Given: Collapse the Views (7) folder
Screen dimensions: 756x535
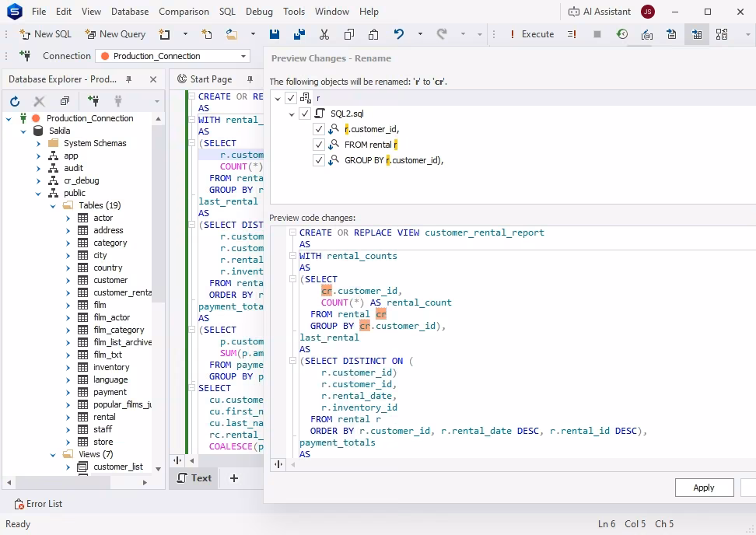Looking at the screenshot, I should 53,454.
